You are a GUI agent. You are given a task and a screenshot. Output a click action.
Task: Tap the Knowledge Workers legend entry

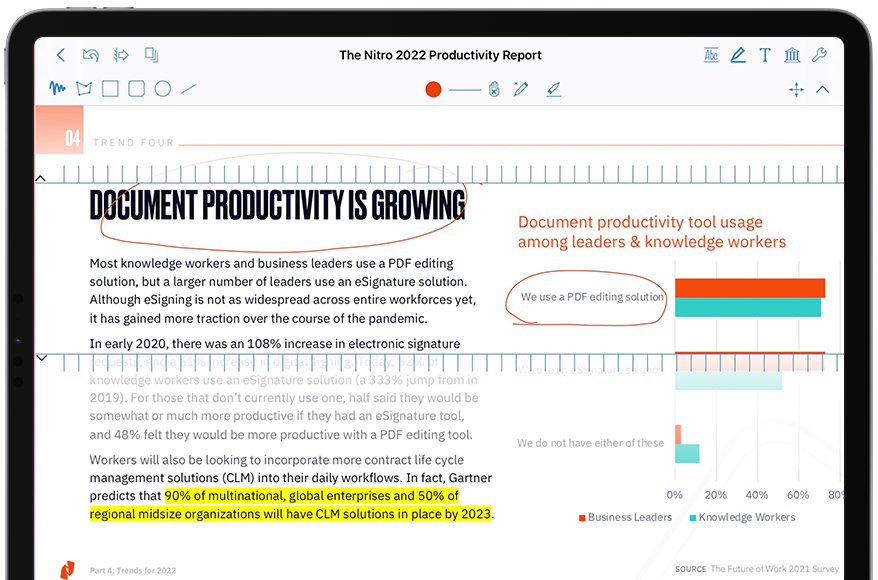tap(742, 517)
